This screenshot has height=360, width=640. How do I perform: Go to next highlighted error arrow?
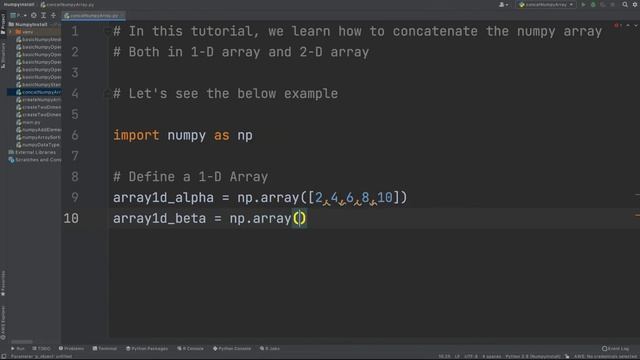coord(636,25)
